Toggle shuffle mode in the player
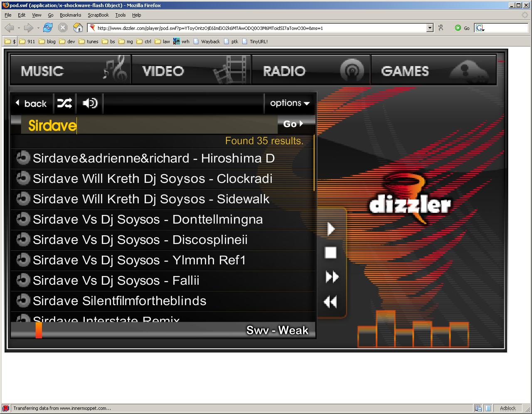The width and height of the screenshot is (532, 414). pyautogui.click(x=64, y=103)
